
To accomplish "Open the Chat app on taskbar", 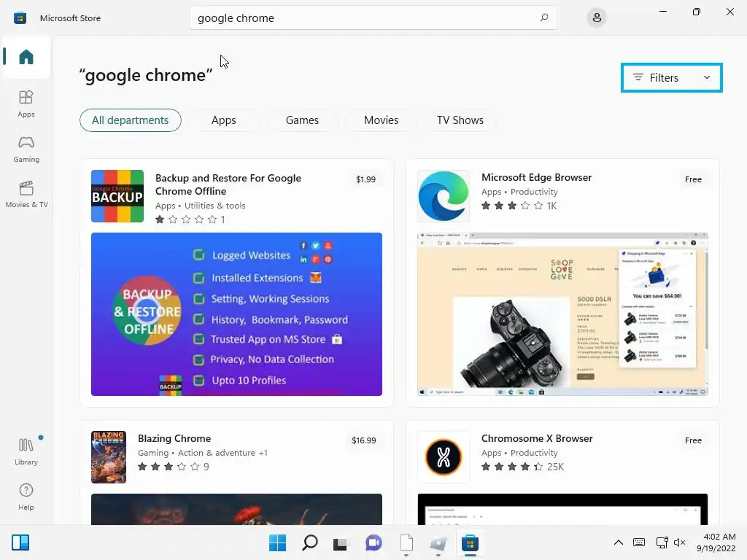I will [x=373, y=542].
